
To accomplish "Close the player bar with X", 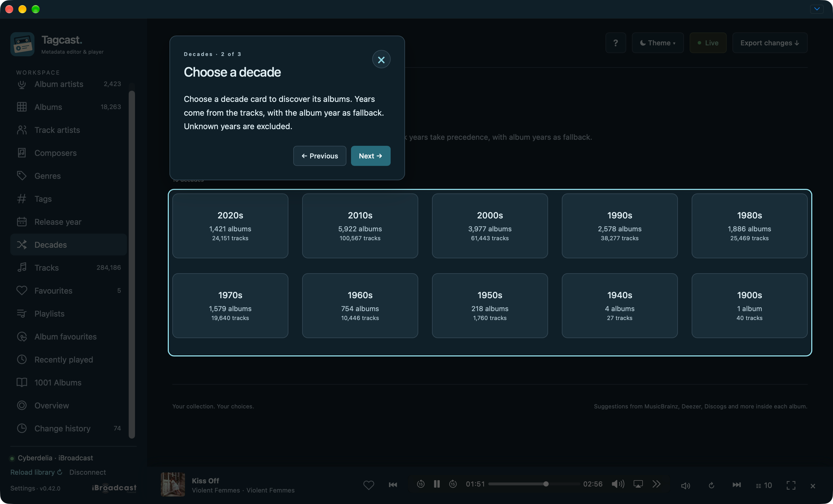I will point(813,486).
